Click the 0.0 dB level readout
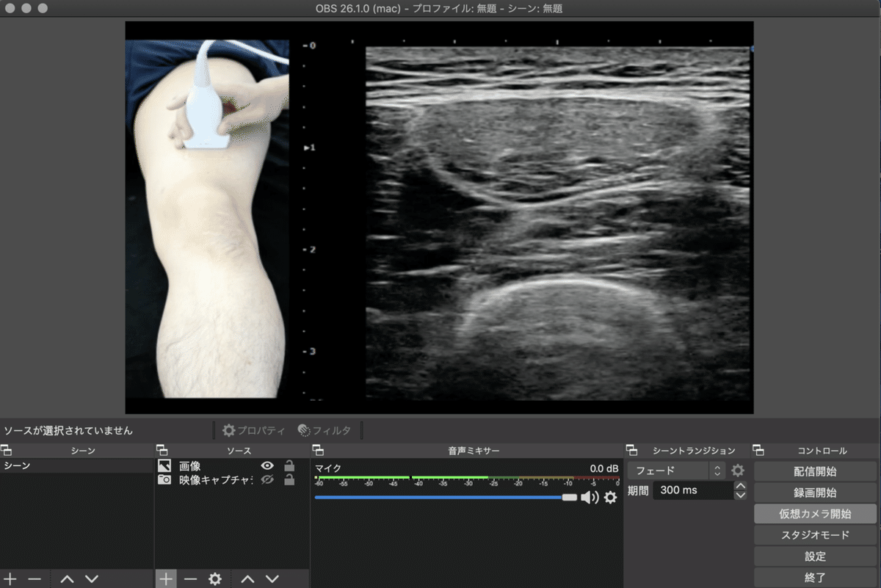The height and width of the screenshot is (588, 881). [x=604, y=468]
